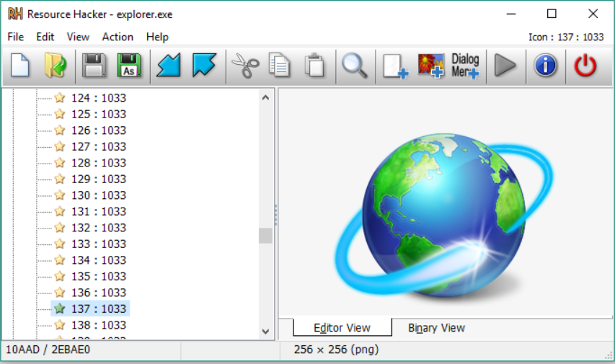This screenshot has width=615, height=364.
Task: Click the 10AAD / 2EBAE0 status text
Action: (x=48, y=350)
